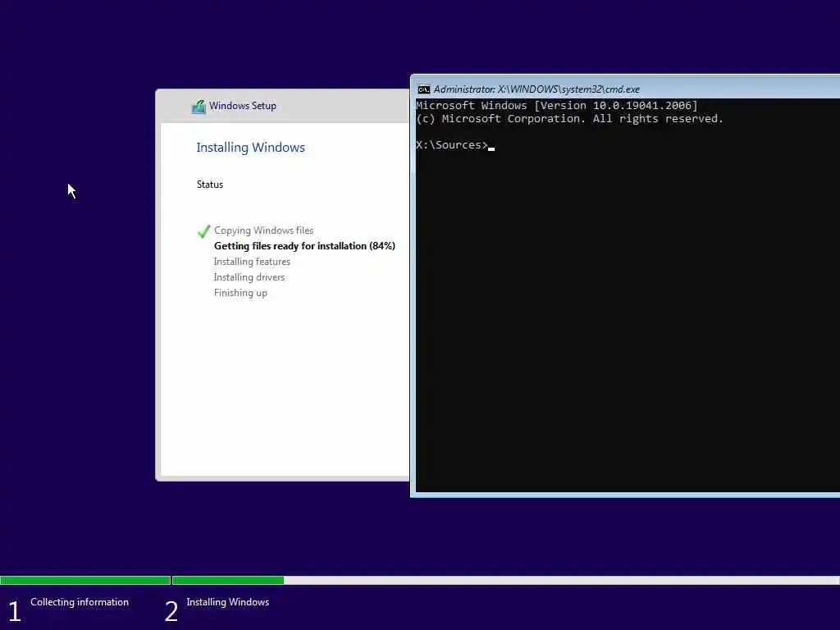Image resolution: width=840 pixels, height=630 pixels.
Task: Click the Collecting information stage label
Action: point(80,602)
